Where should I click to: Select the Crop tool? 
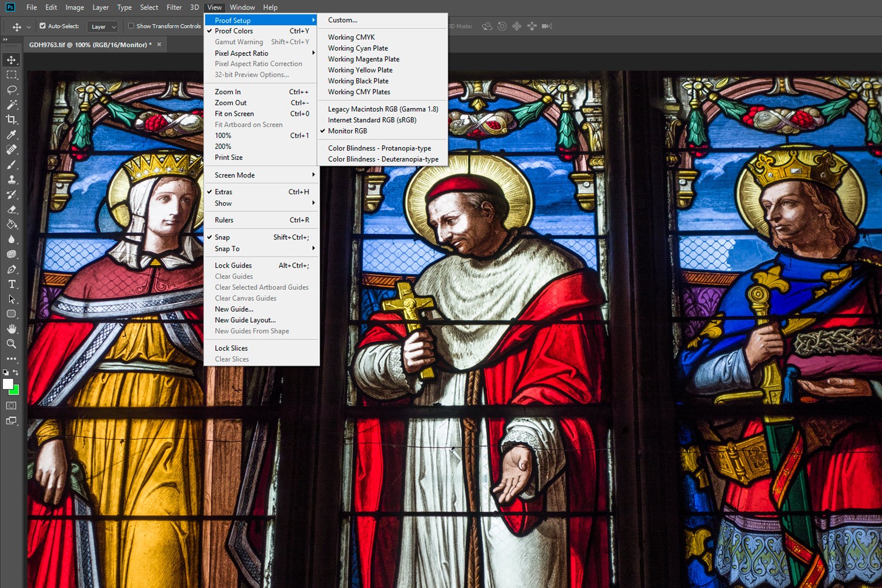tap(12, 119)
